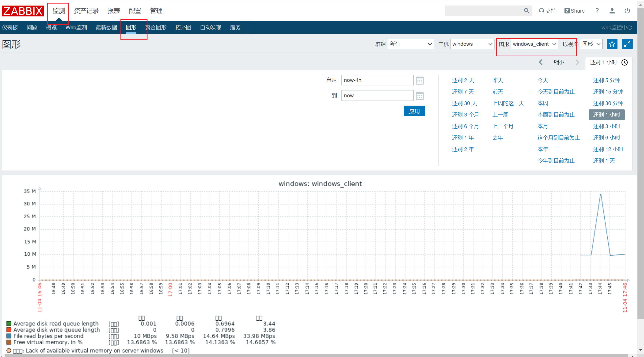This screenshot has height=357, width=644.
Task: Click the From field with now-1h
Action: pos(377,80)
